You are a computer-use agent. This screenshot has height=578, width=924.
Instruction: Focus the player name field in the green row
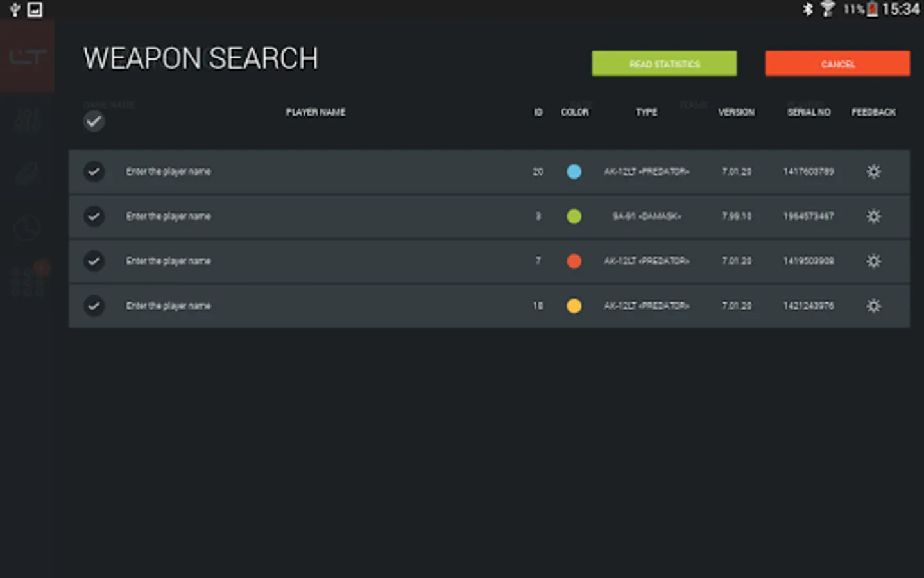pyautogui.click(x=168, y=216)
